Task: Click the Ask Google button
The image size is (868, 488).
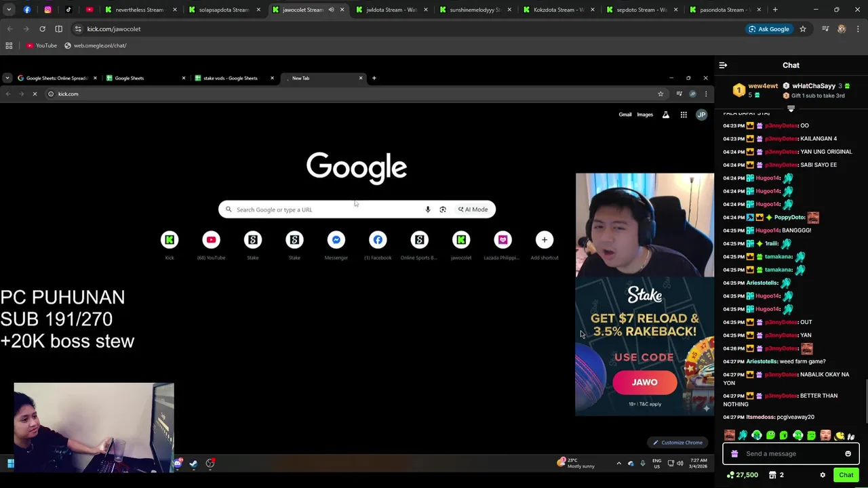Action: point(769,29)
